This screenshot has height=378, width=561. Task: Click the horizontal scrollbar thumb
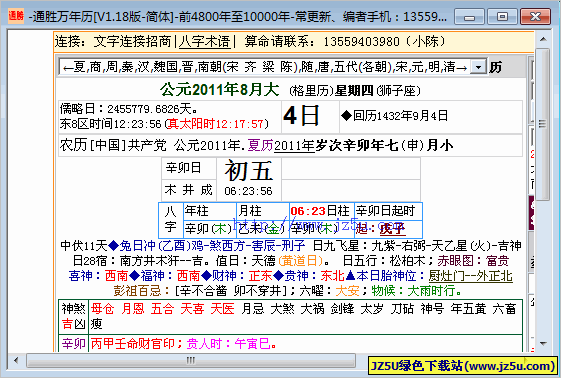click(191, 360)
